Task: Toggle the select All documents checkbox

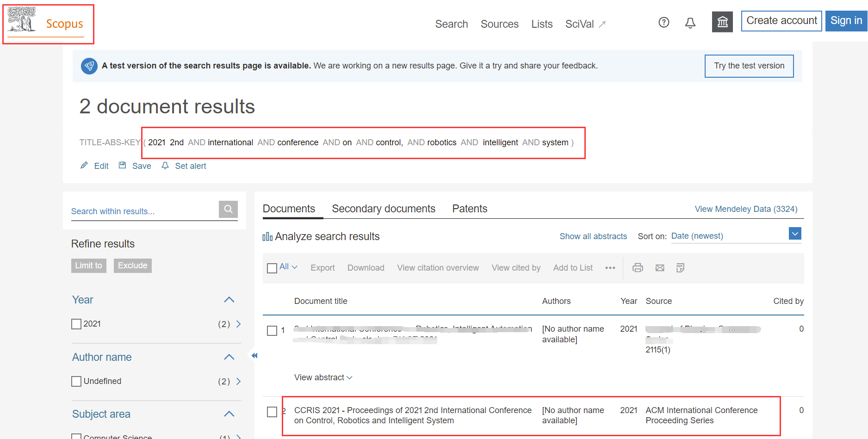Action: click(x=272, y=268)
